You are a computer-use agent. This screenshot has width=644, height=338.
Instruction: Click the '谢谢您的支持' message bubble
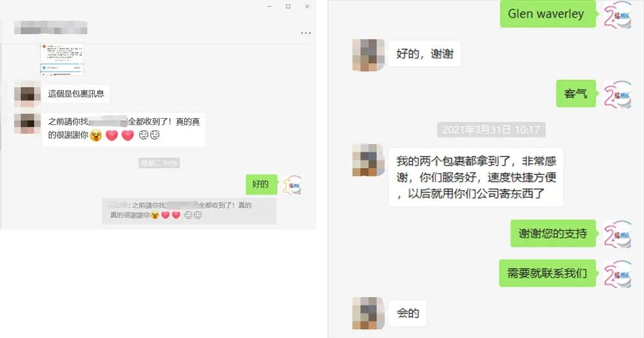click(x=553, y=233)
